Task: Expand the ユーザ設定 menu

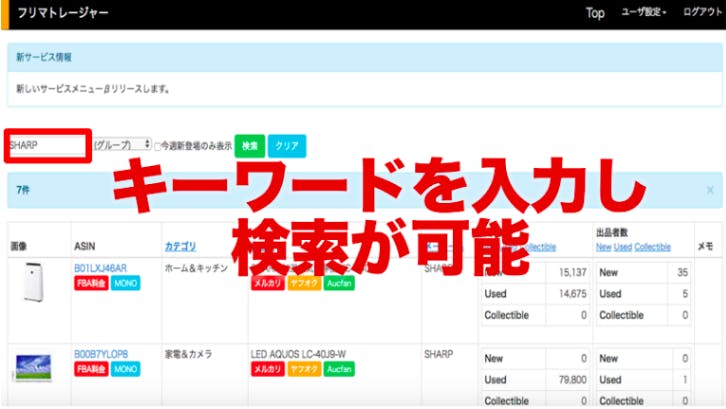Action: click(644, 13)
